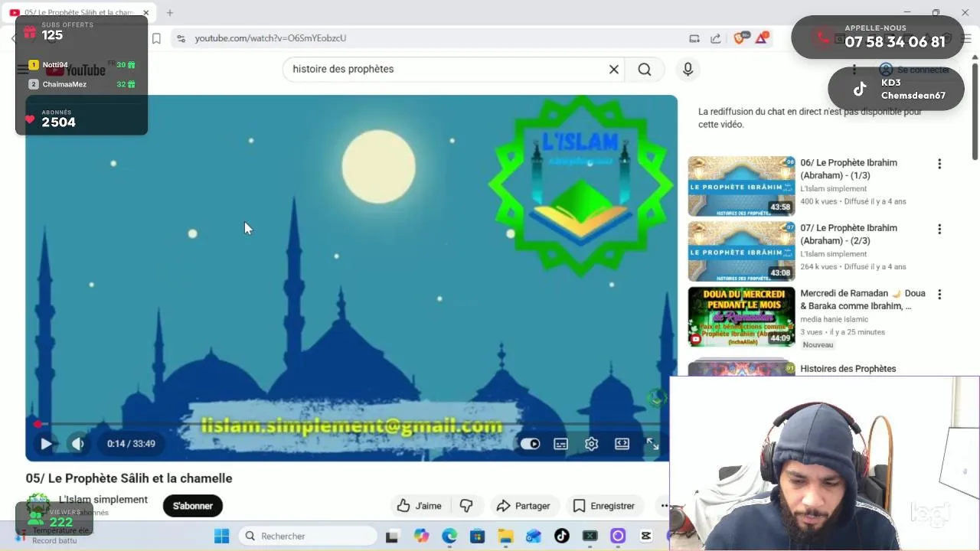
Task: Open the Outlook mail app on taskbar
Action: [534, 536]
